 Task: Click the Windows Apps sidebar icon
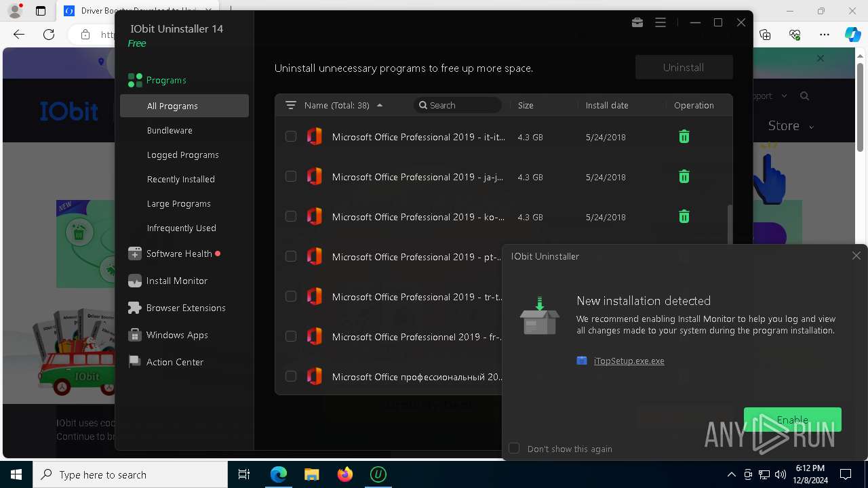(135, 335)
